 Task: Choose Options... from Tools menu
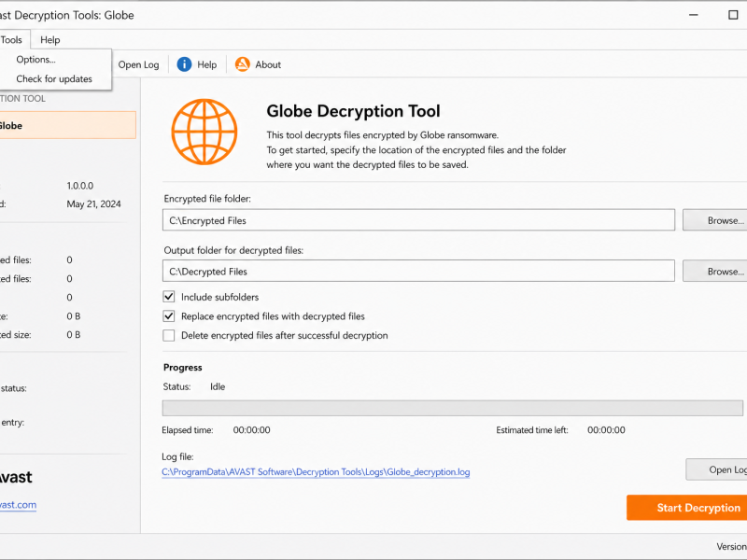(x=35, y=60)
